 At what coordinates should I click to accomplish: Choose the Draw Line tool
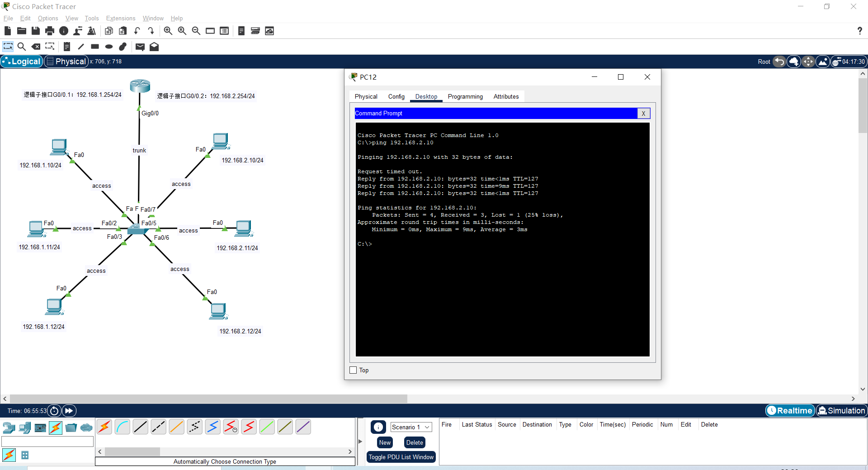(x=81, y=47)
